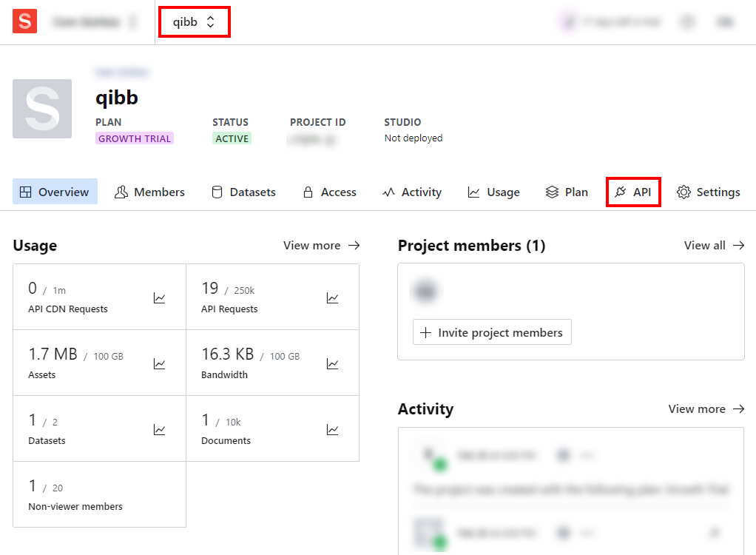Viewport: 756px width, 555px height.
Task: Open the API CDN Requests chart icon
Action: click(160, 297)
